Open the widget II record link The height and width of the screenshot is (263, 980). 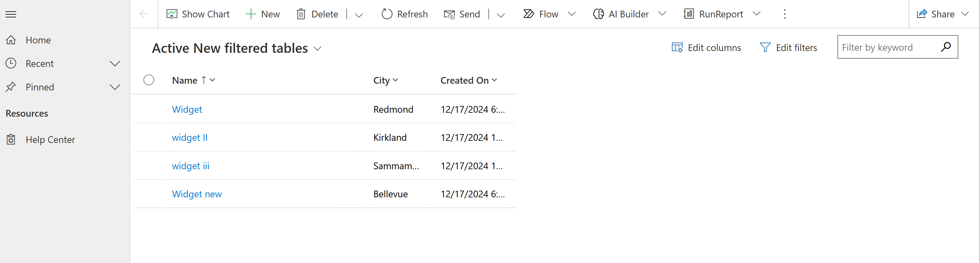(190, 137)
